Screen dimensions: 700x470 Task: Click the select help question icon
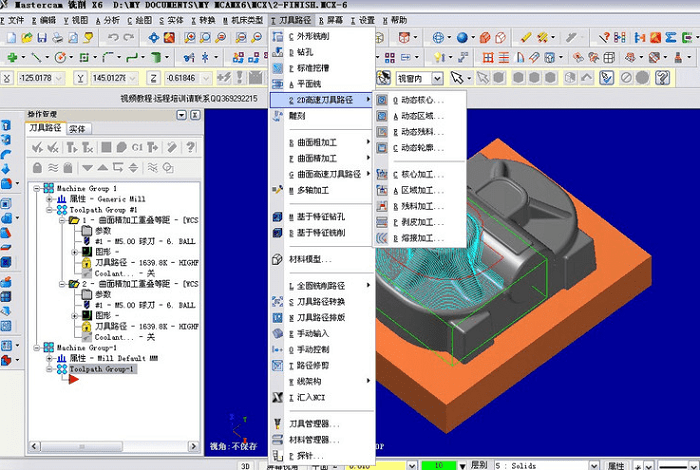662,79
